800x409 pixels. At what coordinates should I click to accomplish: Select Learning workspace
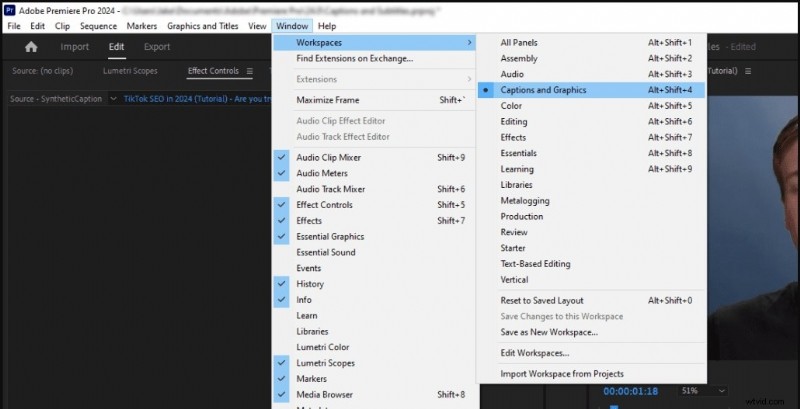(x=591, y=169)
